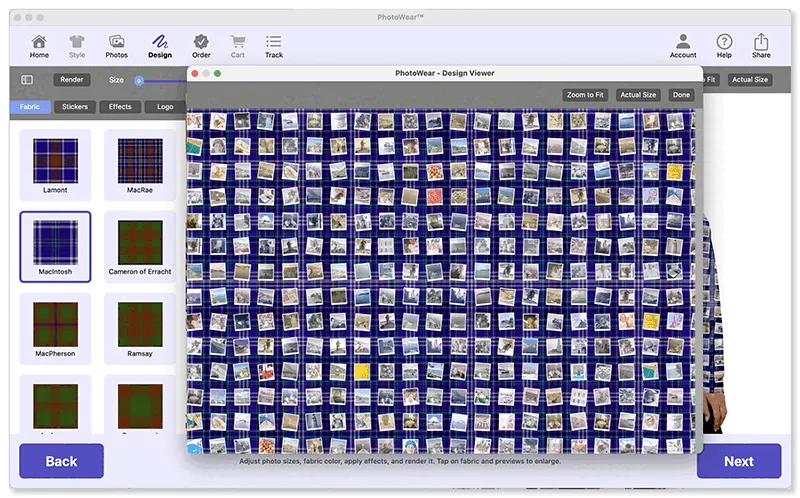Open the Cart icon
Screen dimensions: 800x498
click(238, 46)
